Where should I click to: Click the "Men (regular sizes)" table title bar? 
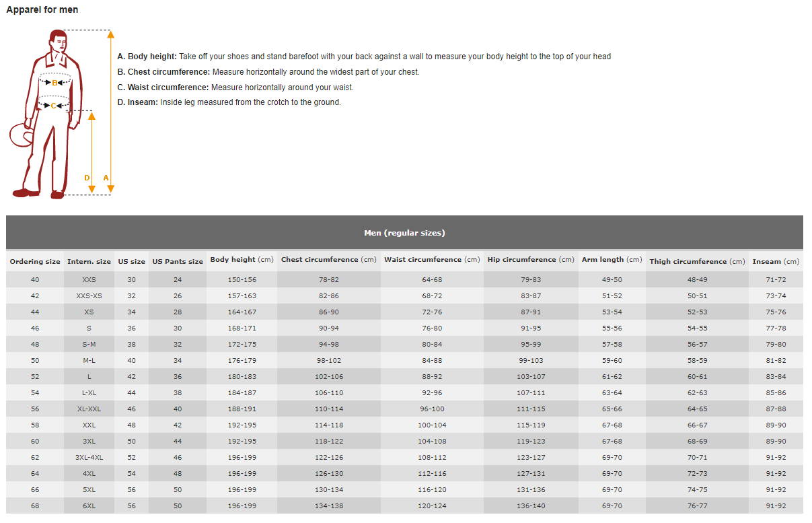pyautogui.click(x=404, y=233)
